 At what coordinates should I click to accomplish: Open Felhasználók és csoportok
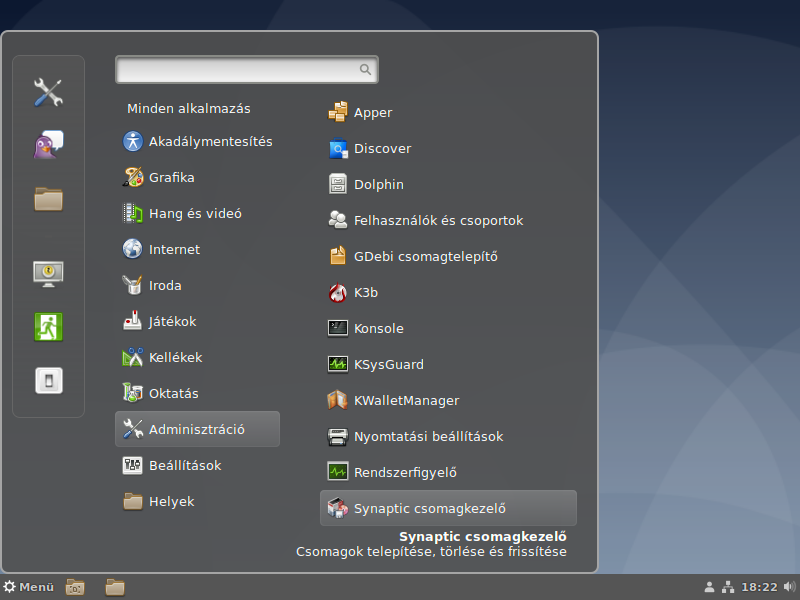click(448, 220)
